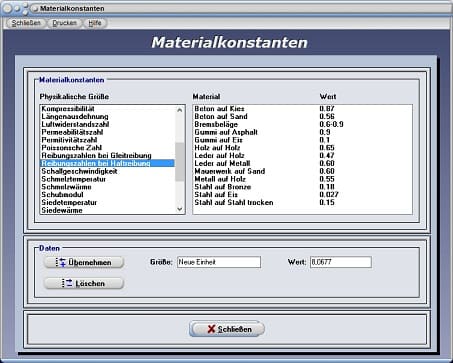453x363 pixels.
Task: Select Reibungszahlen bei Gleitreibung
Action: [x=107, y=156]
